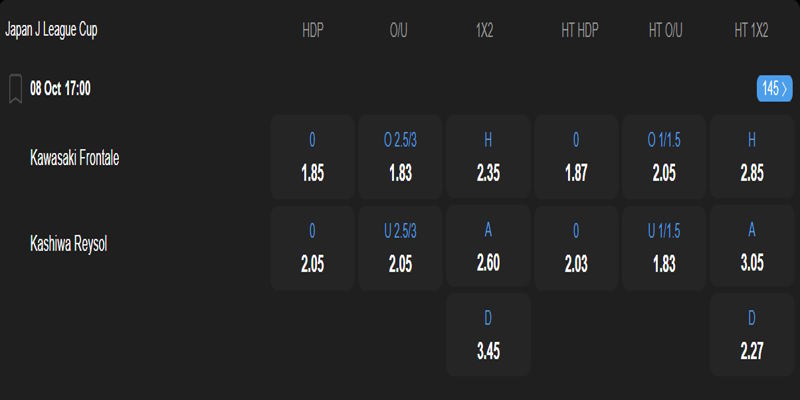The image size is (800, 400).
Task: Bet Under 2.5/3 goals at 2.05
Action: point(400,247)
